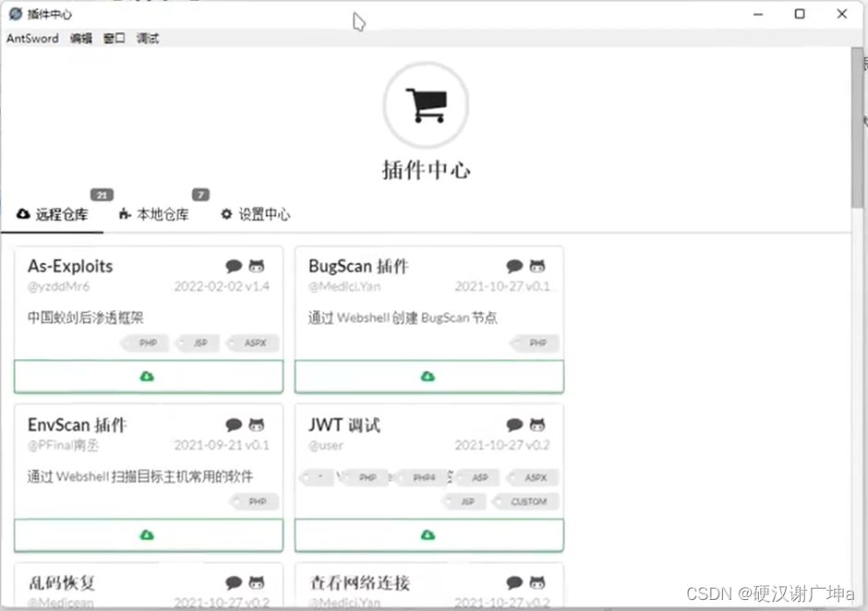Image resolution: width=868 pixels, height=611 pixels.
Task: Click the JSP tag on JWT 调试 card
Action: 464,501
